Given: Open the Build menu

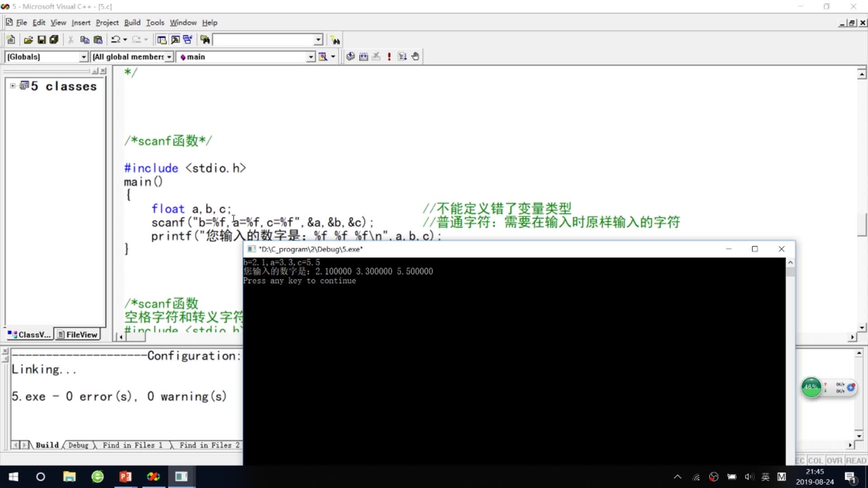Looking at the screenshot, I should [132, 23].
